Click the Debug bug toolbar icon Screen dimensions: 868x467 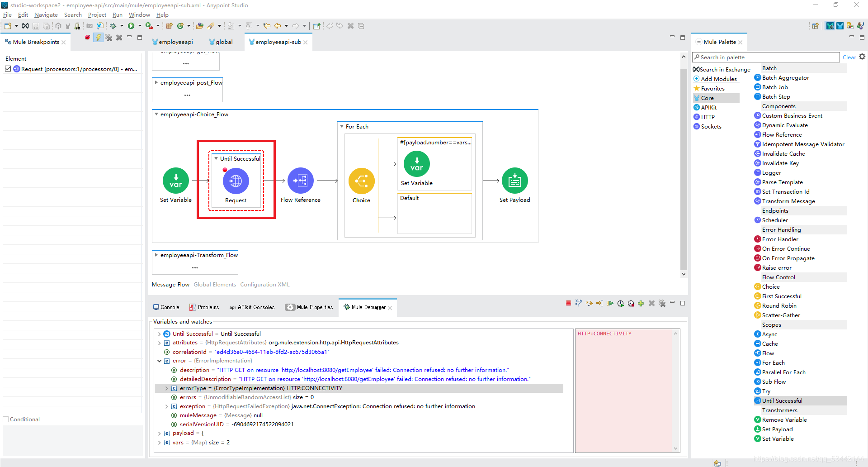point(113,26)
